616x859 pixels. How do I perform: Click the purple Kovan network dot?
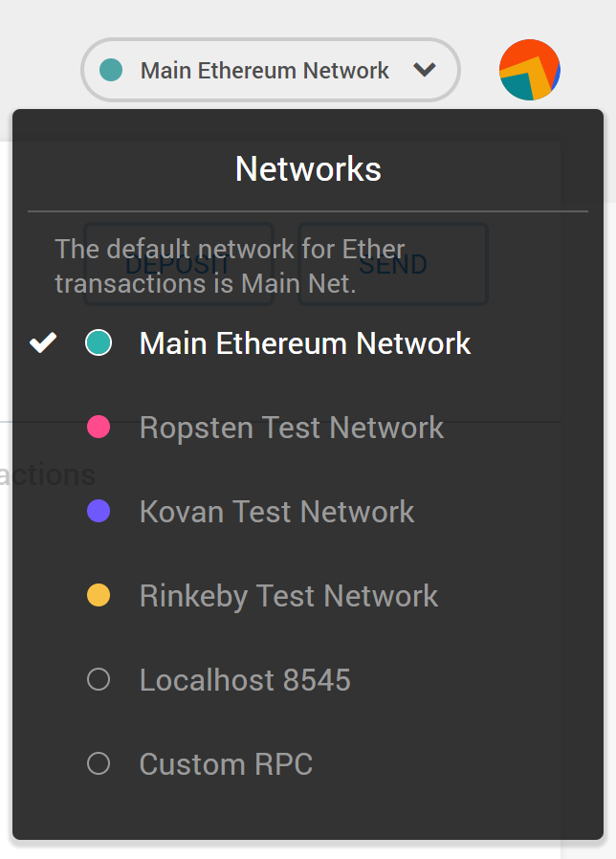coord(99,511)
